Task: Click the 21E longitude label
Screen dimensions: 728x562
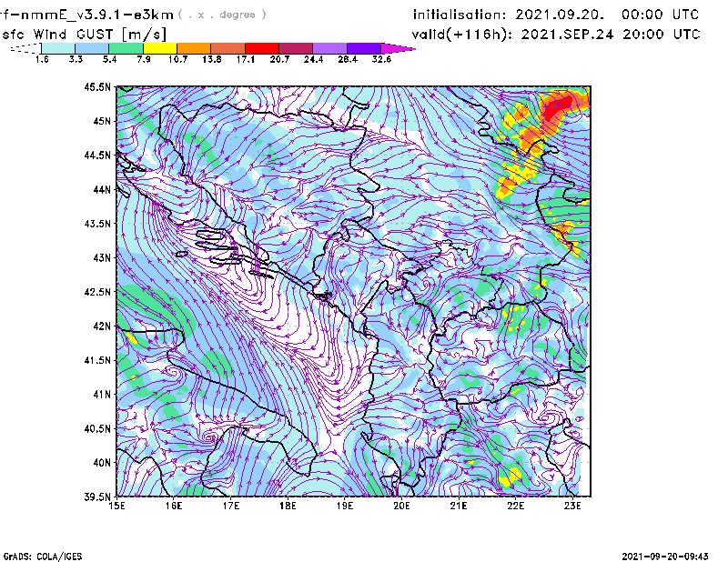Action: tap(459, 506)
